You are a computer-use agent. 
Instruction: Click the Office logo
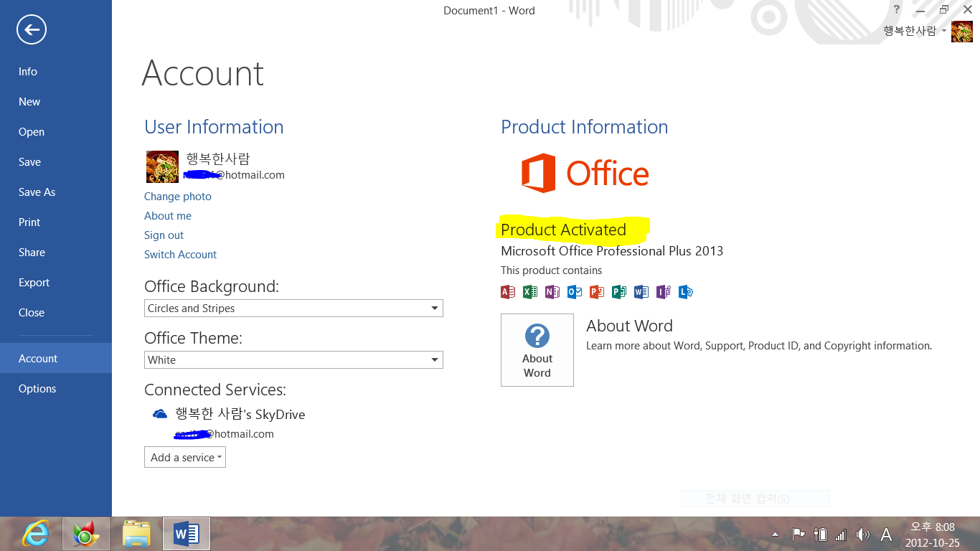pos(585,173)
